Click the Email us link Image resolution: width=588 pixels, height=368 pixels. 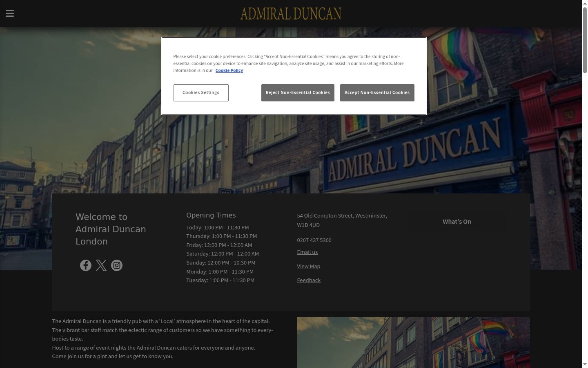[307, 252]
